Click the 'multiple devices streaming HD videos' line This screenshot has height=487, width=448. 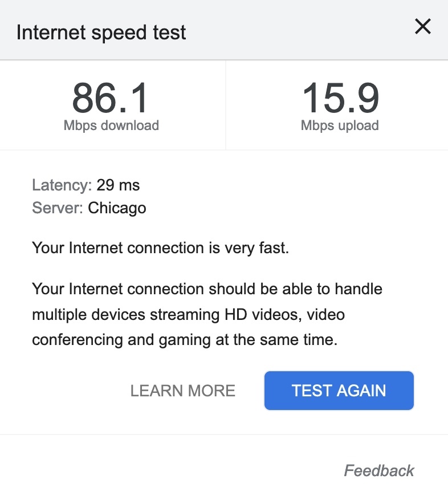click(x=188, y=314)
